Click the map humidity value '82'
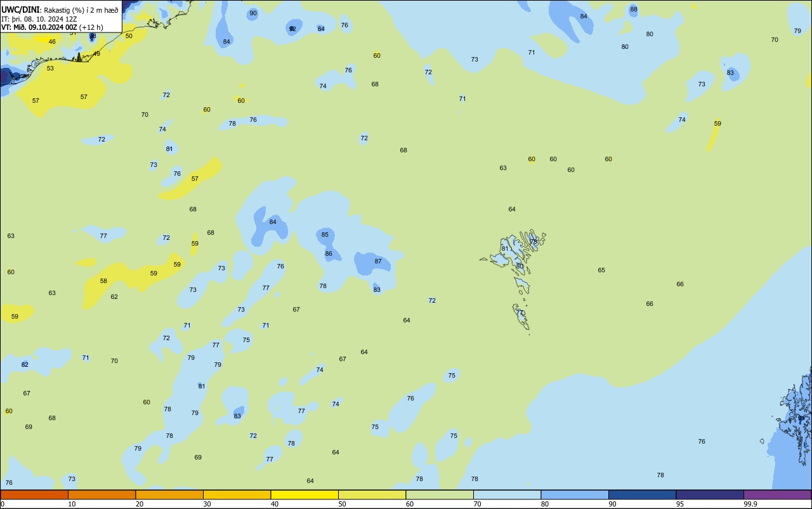The height and width of the screenshot is (509, 812). click(25, 365)
